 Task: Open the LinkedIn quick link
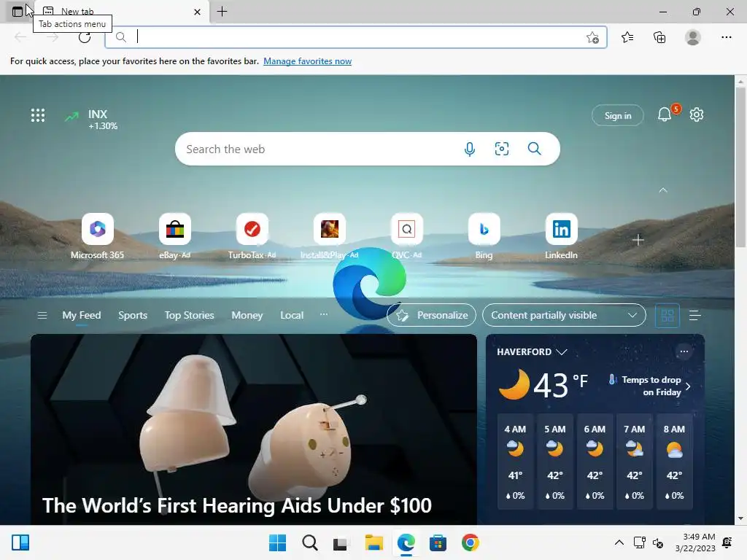click(x=561, y=237)
